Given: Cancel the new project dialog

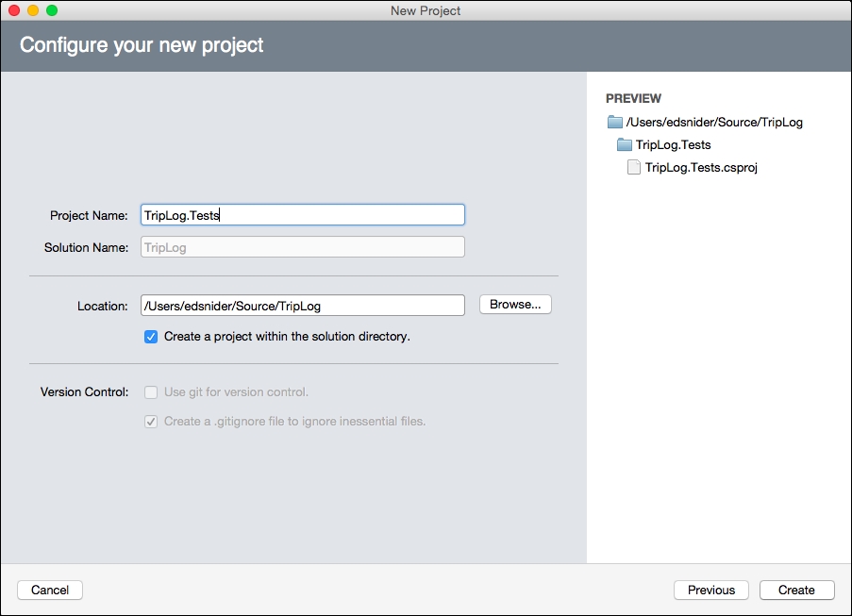Looking at the screenshot, I should pyautogui.click(x=50, y=590).
